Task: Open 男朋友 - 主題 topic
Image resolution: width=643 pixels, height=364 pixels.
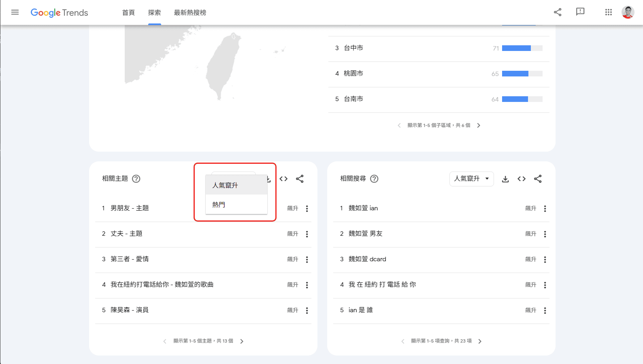Action: tap(130, 208)
